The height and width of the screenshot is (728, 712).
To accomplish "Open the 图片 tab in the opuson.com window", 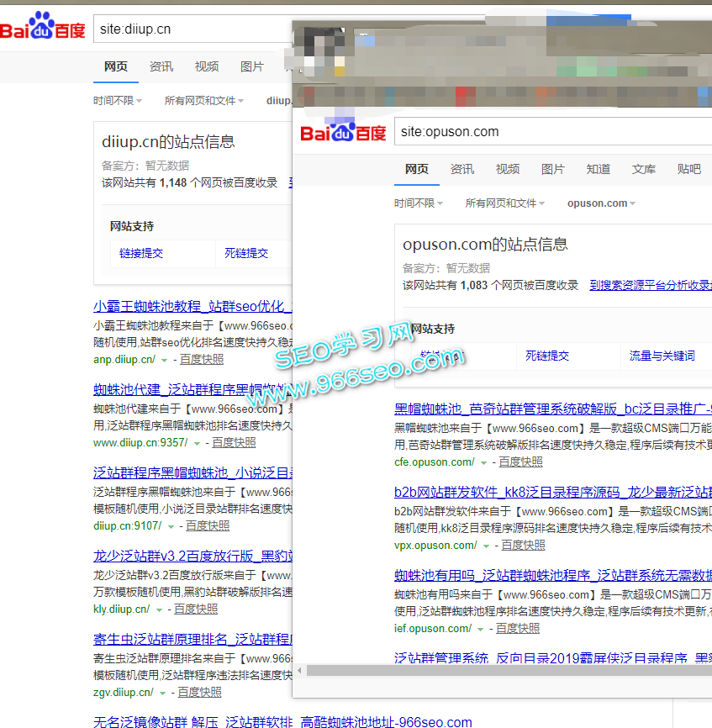I will [553, 169].
